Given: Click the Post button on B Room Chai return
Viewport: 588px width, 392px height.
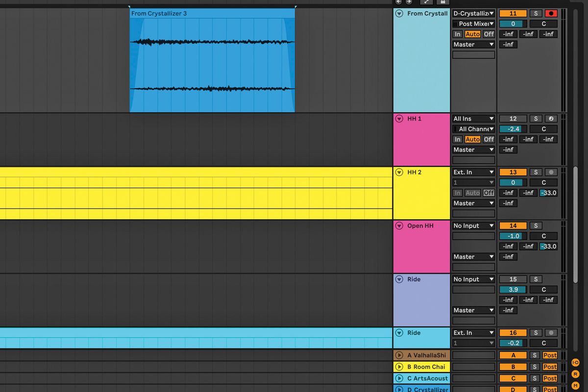Looking at the screenshot, I should 550,367.
